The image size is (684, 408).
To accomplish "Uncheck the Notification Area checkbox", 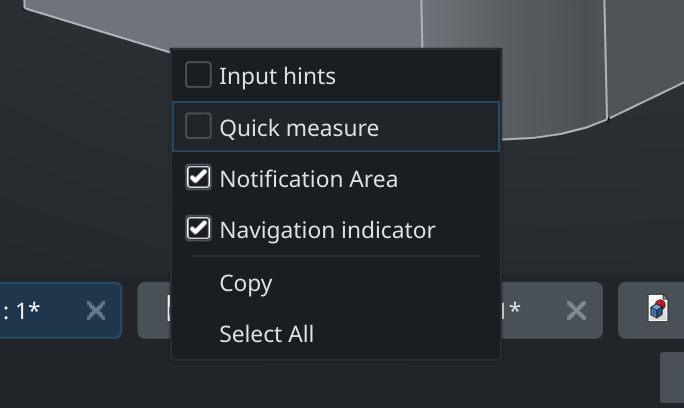I will [x=198, y=178].
